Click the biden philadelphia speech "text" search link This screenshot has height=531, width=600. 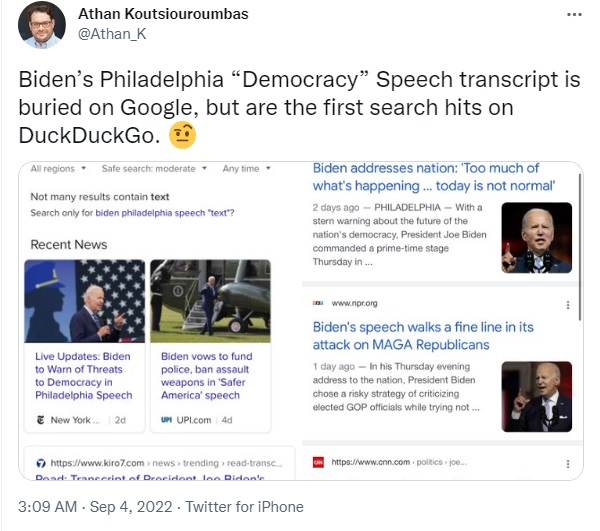[163, 213]
